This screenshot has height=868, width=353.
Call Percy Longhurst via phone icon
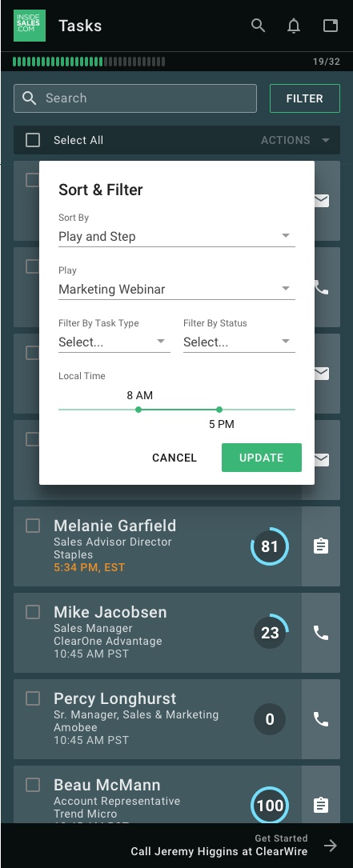321,719
